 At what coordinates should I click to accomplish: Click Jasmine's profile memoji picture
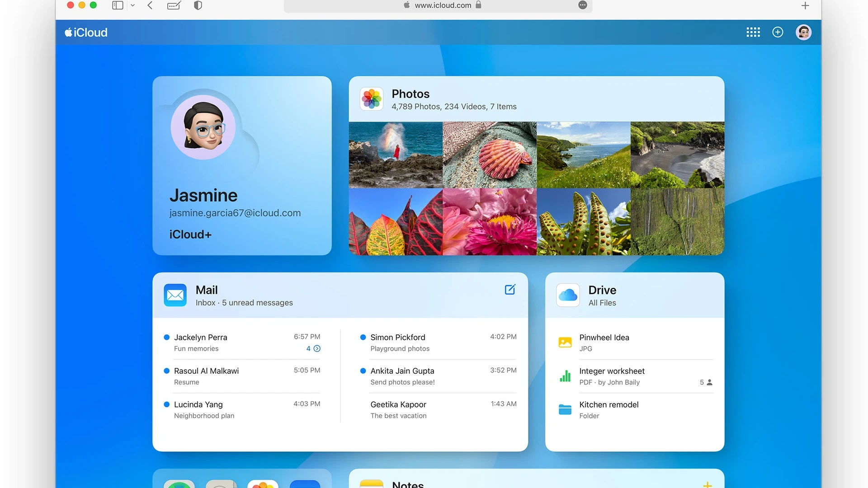(203, 127)
